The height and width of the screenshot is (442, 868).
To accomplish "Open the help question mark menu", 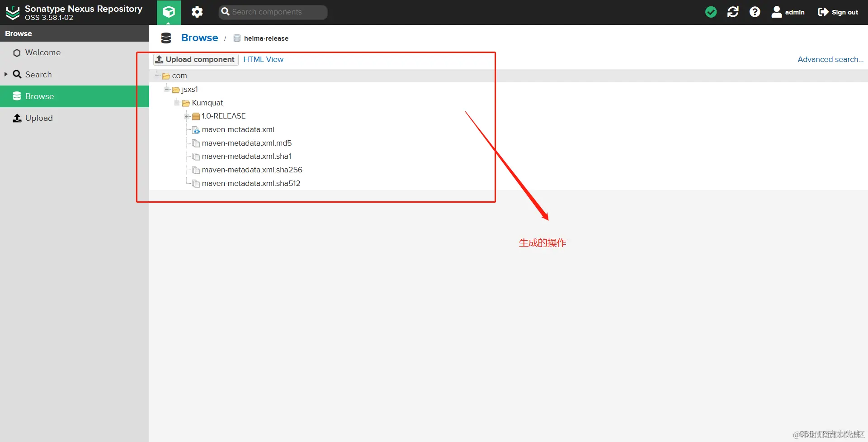I will click(x=755, y=12).
